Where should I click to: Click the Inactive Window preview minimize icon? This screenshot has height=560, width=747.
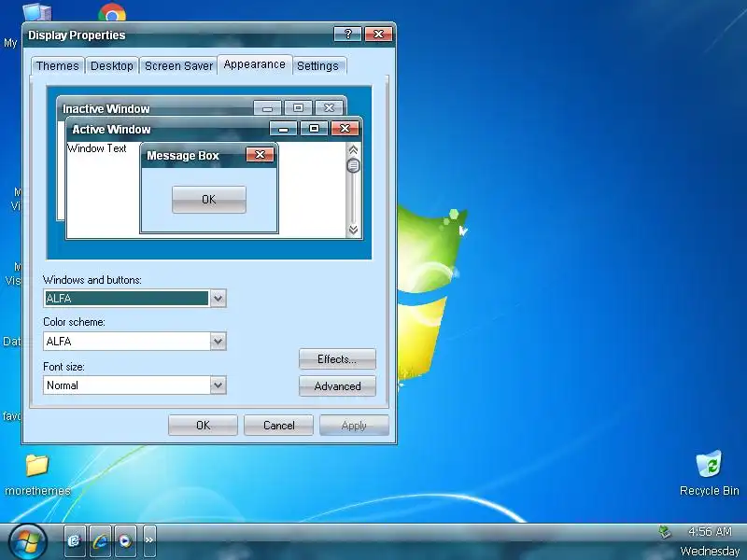[x=267, y=108]
